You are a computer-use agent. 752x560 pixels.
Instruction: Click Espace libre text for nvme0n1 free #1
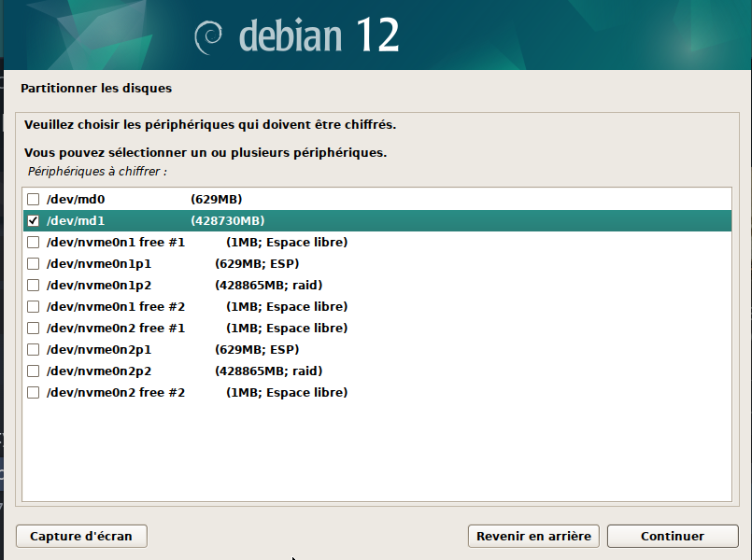click(305, 243)
